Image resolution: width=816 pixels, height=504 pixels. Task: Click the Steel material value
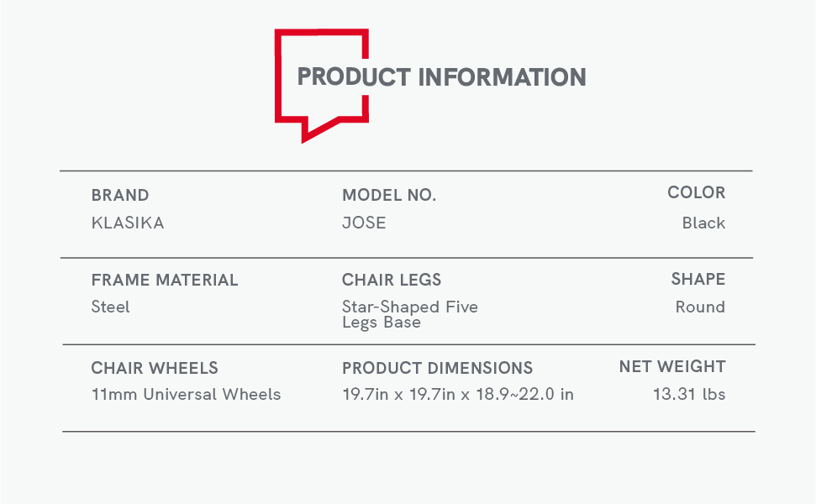click(110, 307)
